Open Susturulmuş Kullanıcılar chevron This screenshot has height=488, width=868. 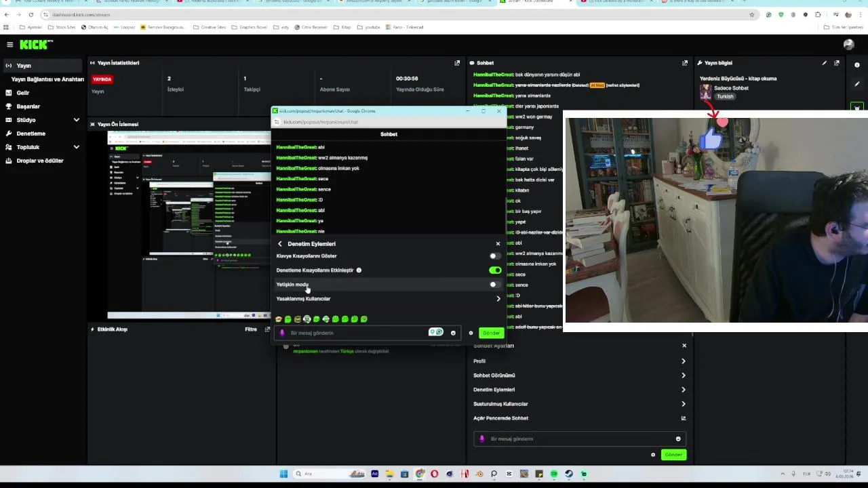684,404
